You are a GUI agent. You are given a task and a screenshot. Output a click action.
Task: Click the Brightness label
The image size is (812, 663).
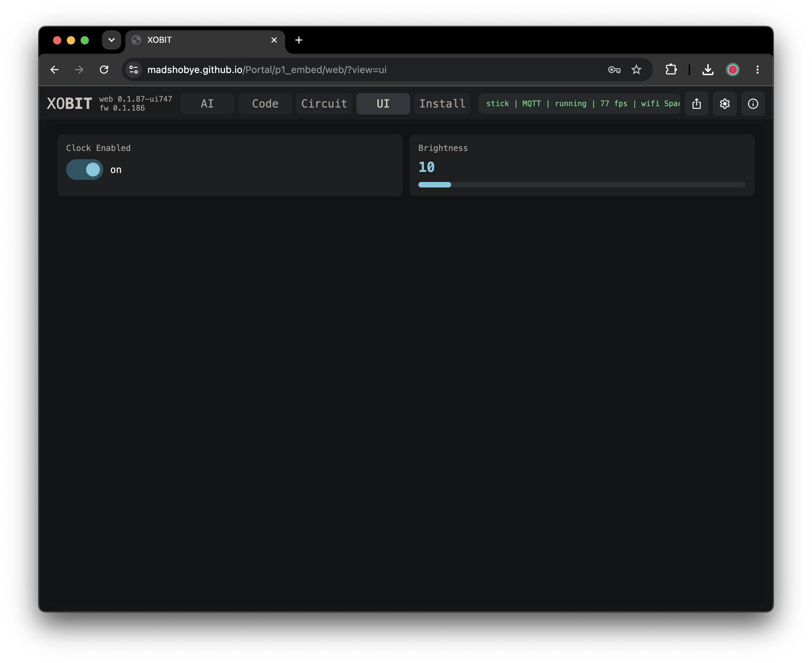(x=443, y=148)
